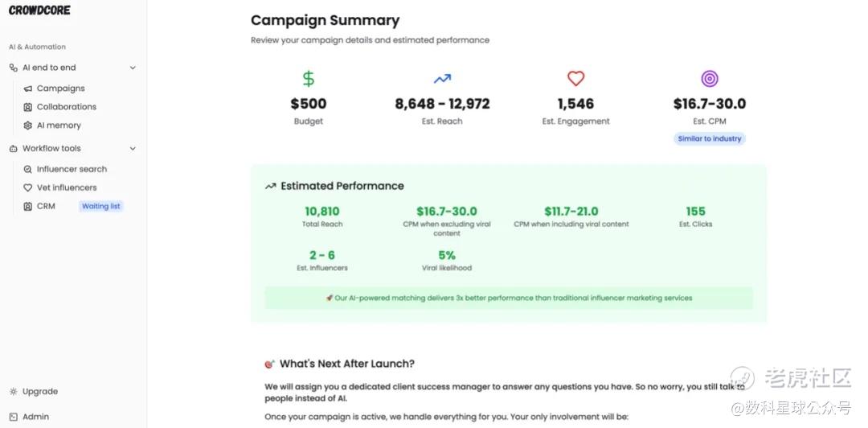This screenshot has width=868, height=428.
Task: Click the Influencer search magnifier icon
Action: (27, 169)
